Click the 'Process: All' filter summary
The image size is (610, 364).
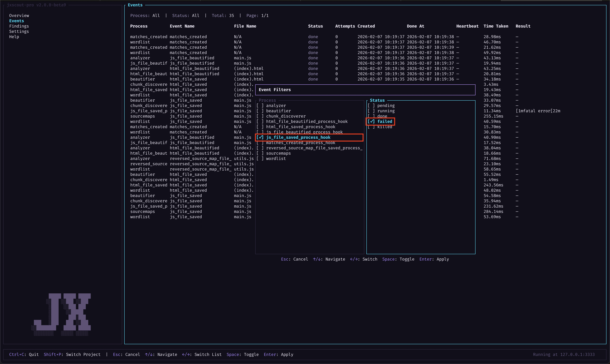[145, 16]
